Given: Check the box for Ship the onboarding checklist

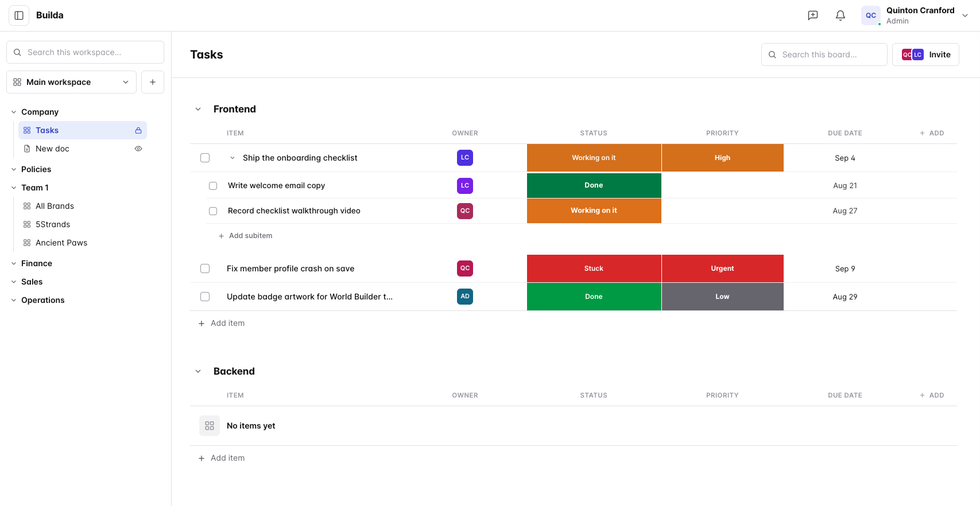Looking at the screenshot, I should click(x=205, y=158).
